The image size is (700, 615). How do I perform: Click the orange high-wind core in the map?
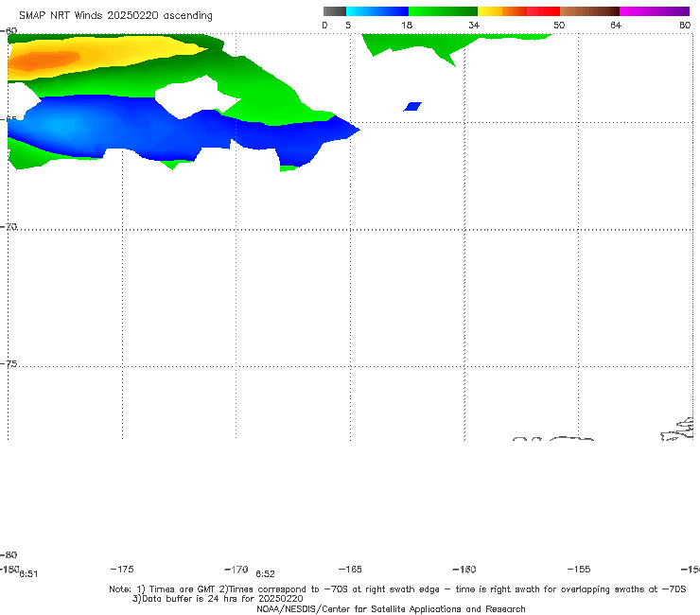tap(44, 60)
